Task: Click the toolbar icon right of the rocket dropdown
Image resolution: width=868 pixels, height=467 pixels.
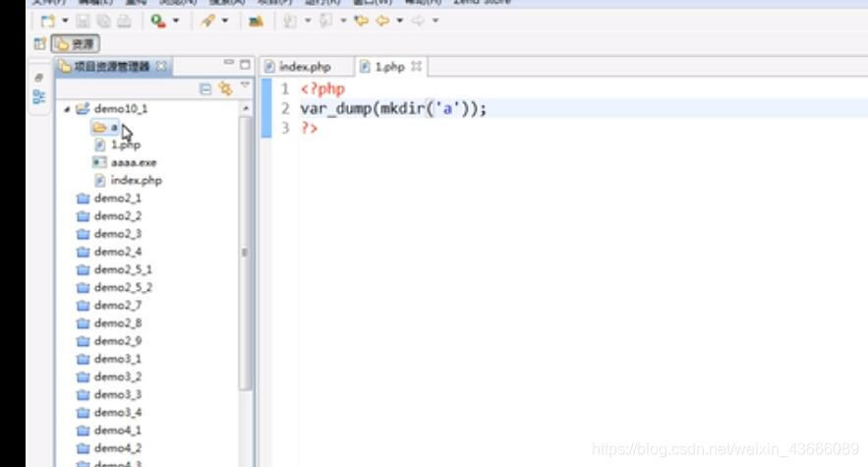Action: pyautogui.click(x=256, y=21)
